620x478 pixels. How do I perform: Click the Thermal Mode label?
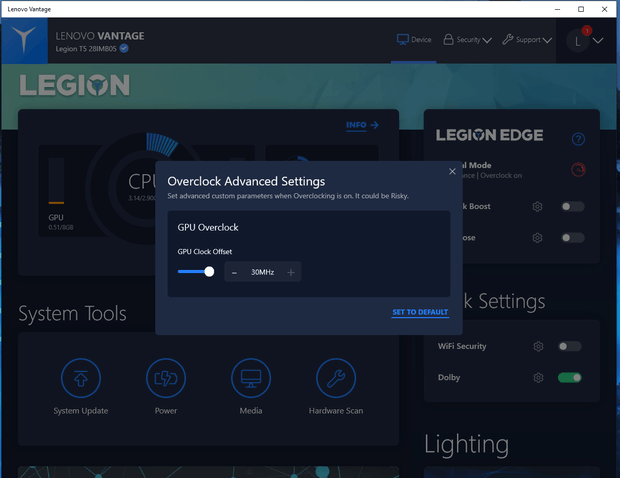(476, 165)
